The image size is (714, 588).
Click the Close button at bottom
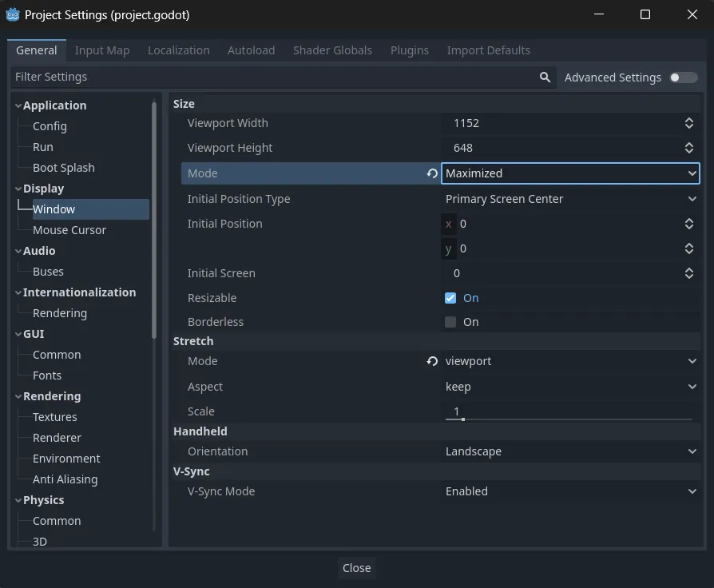click(356, 568)
